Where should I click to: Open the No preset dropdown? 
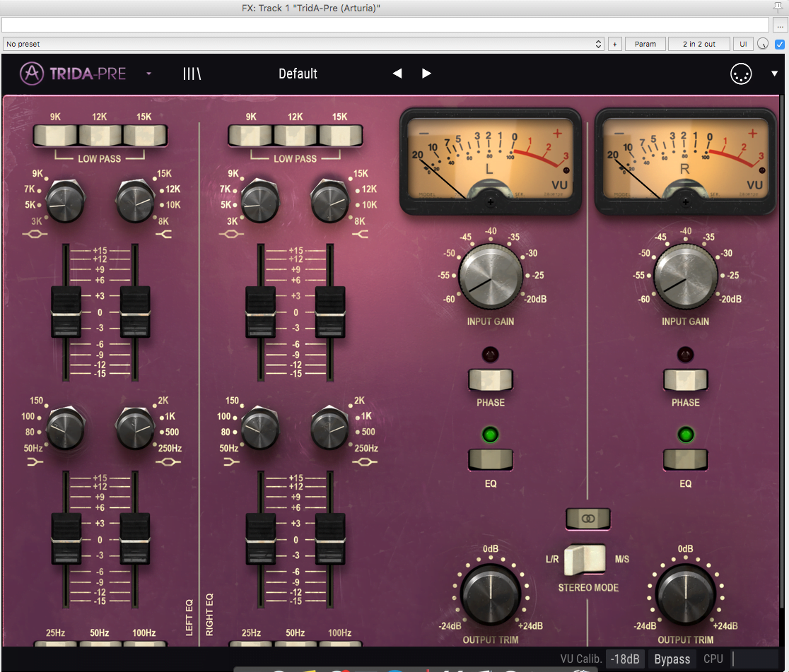click(x=303, y=44)
